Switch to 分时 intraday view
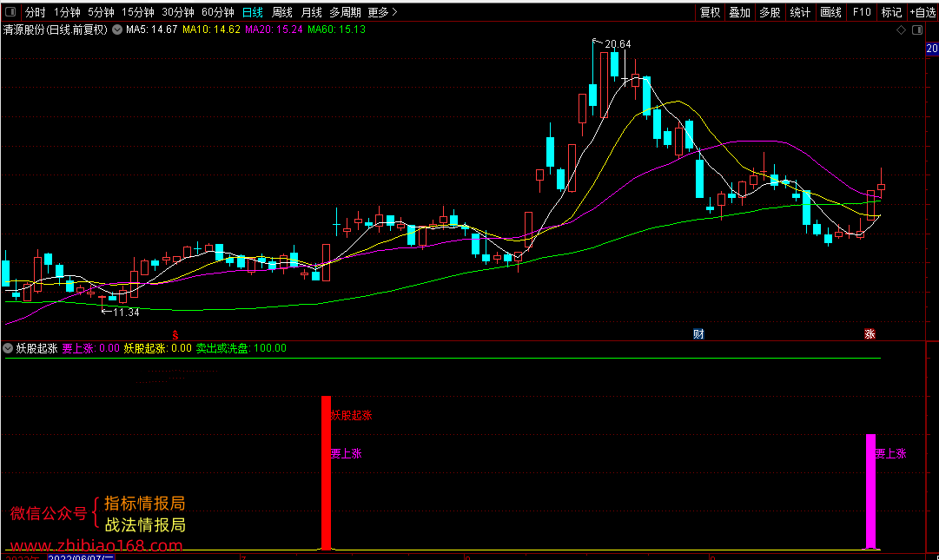Image resolution: width=939 pixels, height=560 pixels. click(35, 12)
